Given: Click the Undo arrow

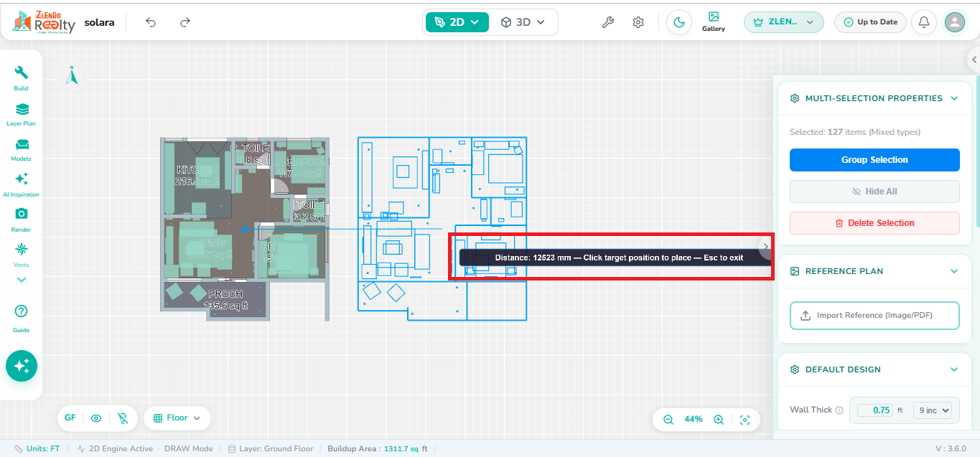Looking at the screenshot, I should point(151,22).
